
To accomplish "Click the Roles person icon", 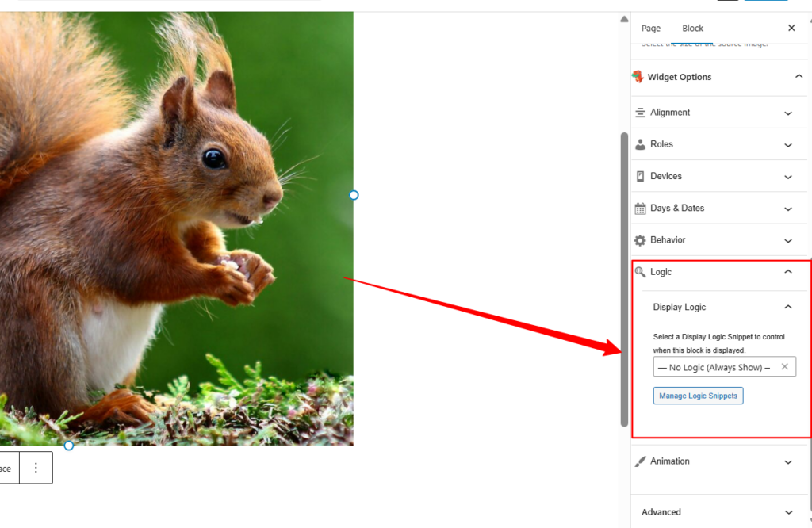I will pos(640,144).
